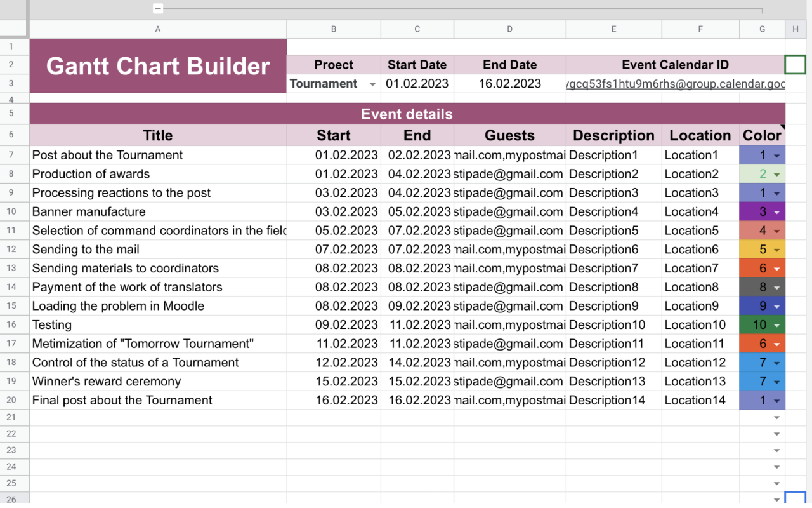812x508 pixels.
Task: Select the Event details header banner
Action: [x=406, y=114]
